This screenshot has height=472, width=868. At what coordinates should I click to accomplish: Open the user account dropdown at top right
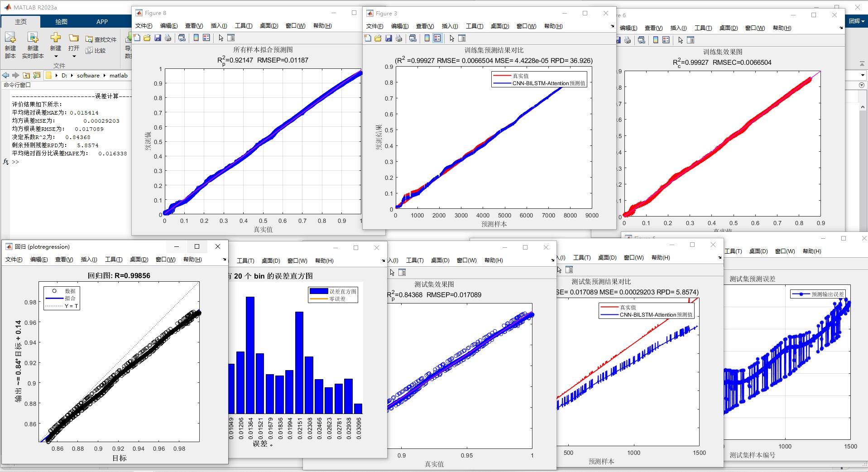tap(857, 21)
